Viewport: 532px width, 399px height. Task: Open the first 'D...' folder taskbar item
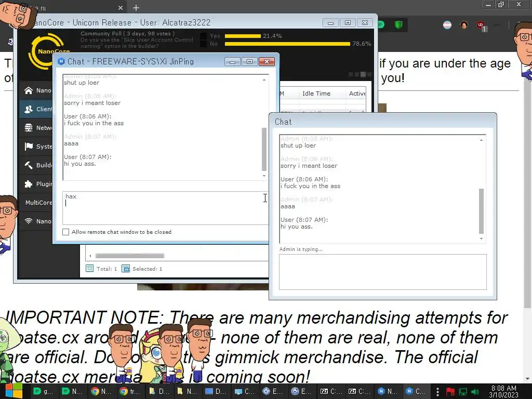pos(159,391)
